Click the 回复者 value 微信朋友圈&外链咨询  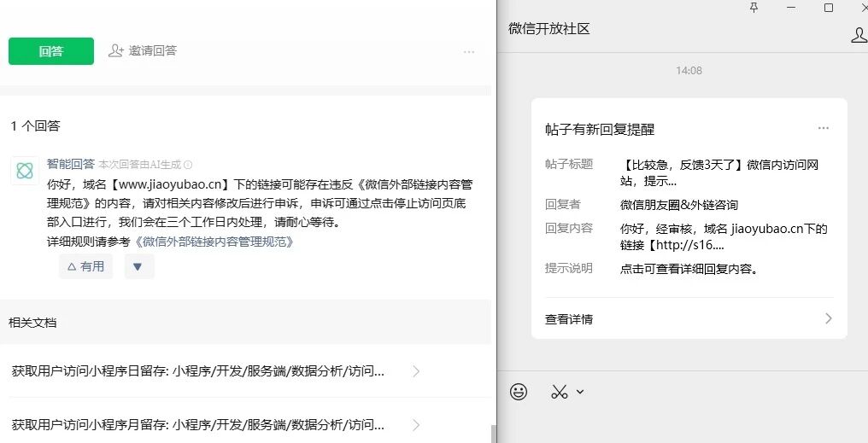pos(679,205)
